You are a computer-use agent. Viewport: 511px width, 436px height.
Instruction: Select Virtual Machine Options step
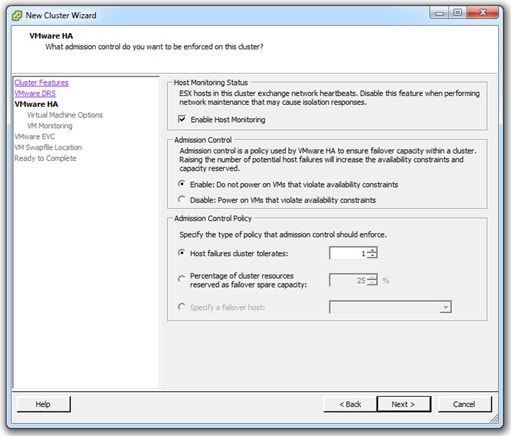tap(65, 115)
